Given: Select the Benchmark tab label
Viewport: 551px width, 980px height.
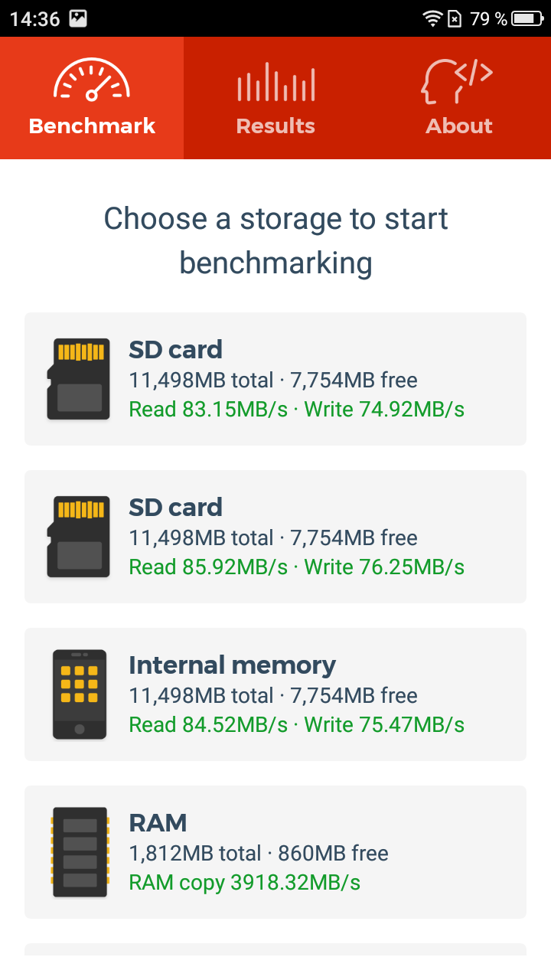Looking at the screenshot, I should [92, 126].
